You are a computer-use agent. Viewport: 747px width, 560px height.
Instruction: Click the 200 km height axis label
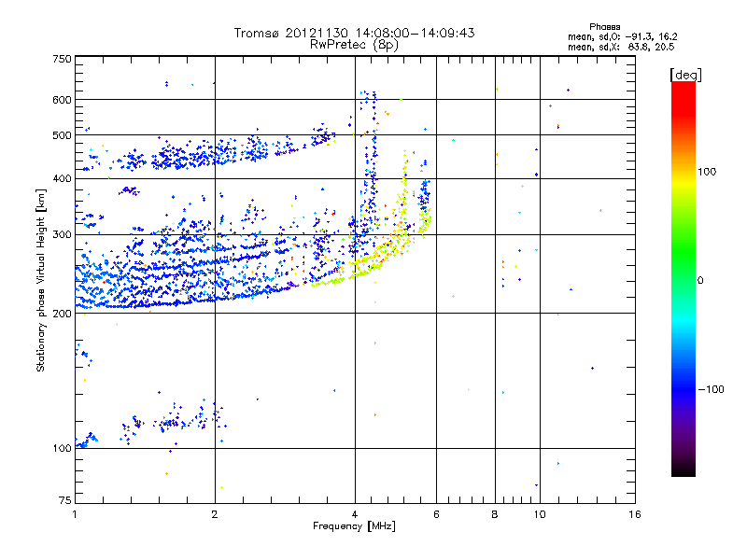(x=63, y=314)
